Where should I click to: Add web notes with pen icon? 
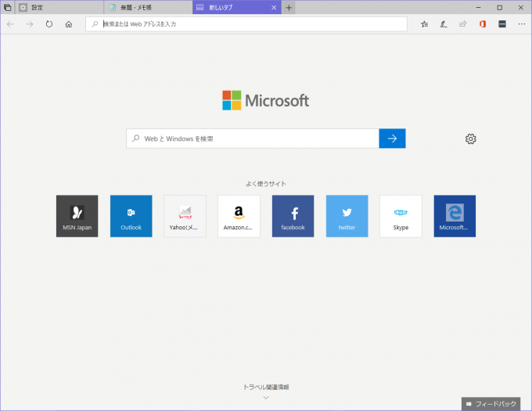(444, 24)
